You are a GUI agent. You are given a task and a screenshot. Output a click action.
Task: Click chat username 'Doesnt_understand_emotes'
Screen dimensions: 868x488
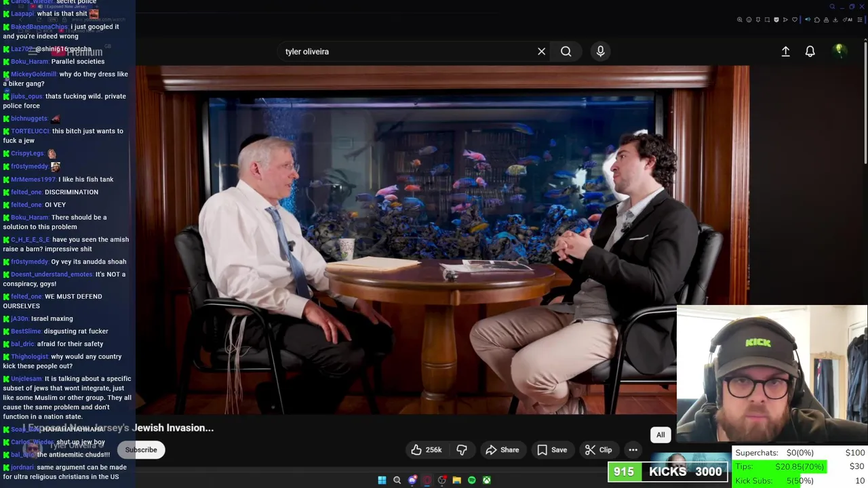pos(52,274)
